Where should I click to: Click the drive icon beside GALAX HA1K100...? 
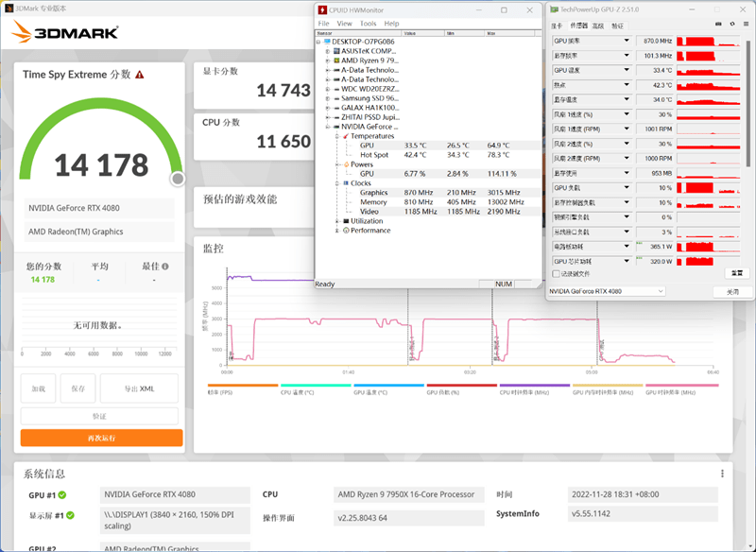pyautogui.click(x=336, y=108)
